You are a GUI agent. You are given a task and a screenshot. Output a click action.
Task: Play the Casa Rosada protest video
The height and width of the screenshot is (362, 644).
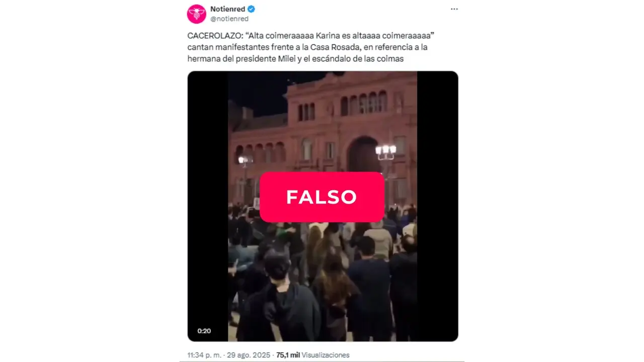(x=323, y=206)
